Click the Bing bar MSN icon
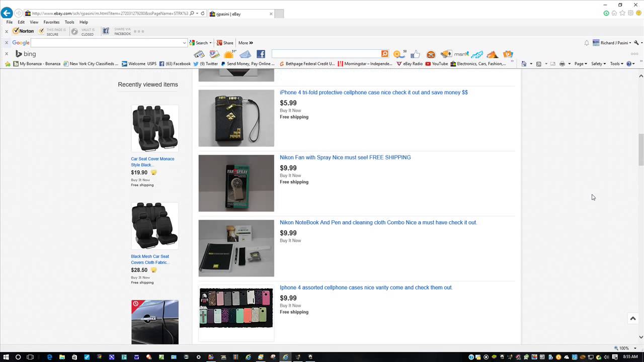Screen dimensions: 644x362 point(461,54)
